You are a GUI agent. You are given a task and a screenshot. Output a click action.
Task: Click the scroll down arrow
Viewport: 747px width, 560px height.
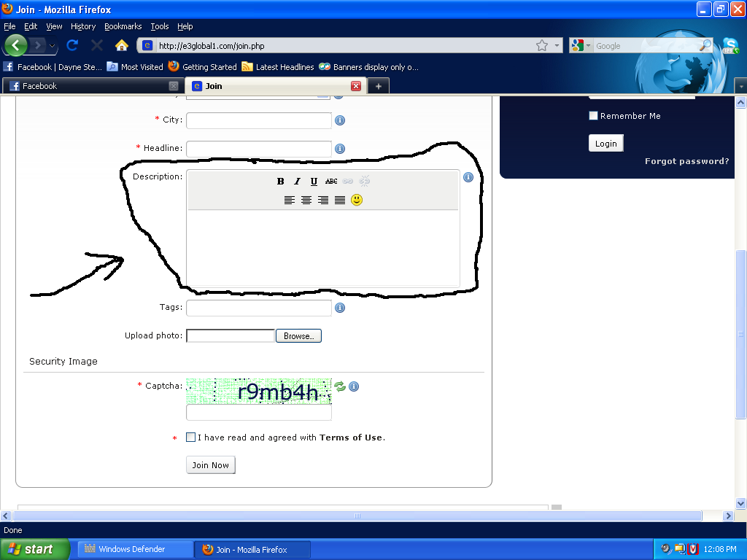tap(741, 503)
